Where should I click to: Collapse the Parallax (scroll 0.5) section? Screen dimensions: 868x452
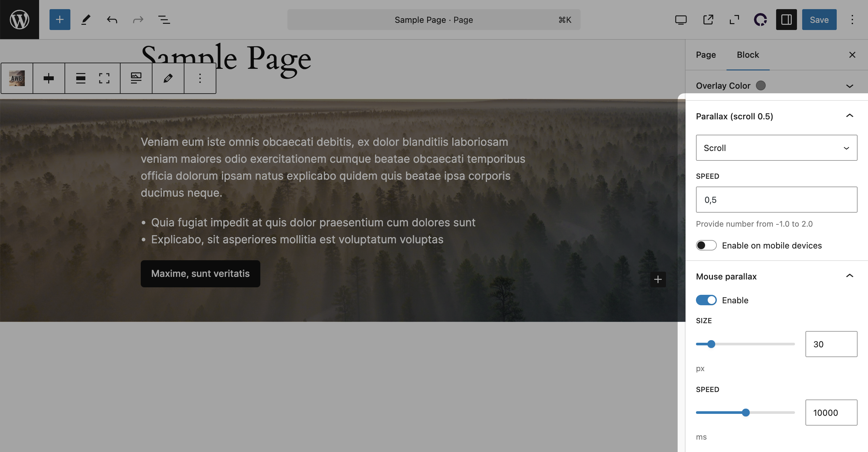point(849,116)
